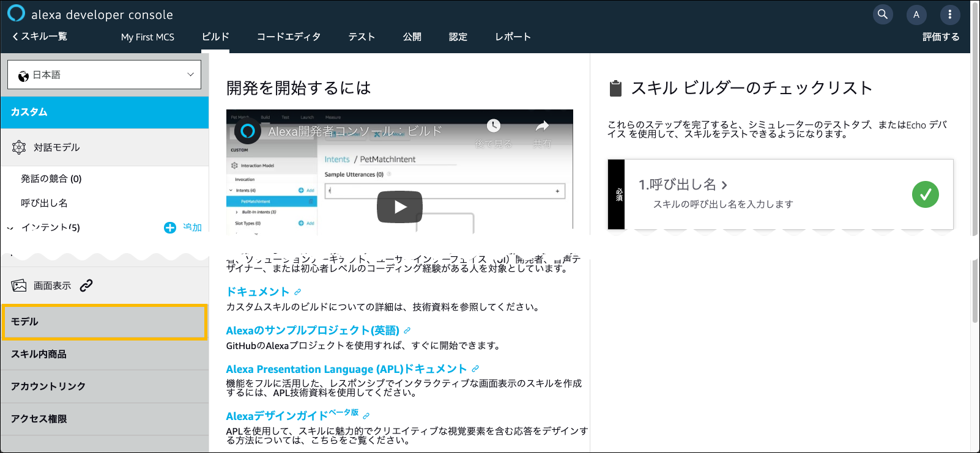980x453 pixels.
Task: Click the green checkmark for 呼び出し名
Action: click(x=925, y=194)
